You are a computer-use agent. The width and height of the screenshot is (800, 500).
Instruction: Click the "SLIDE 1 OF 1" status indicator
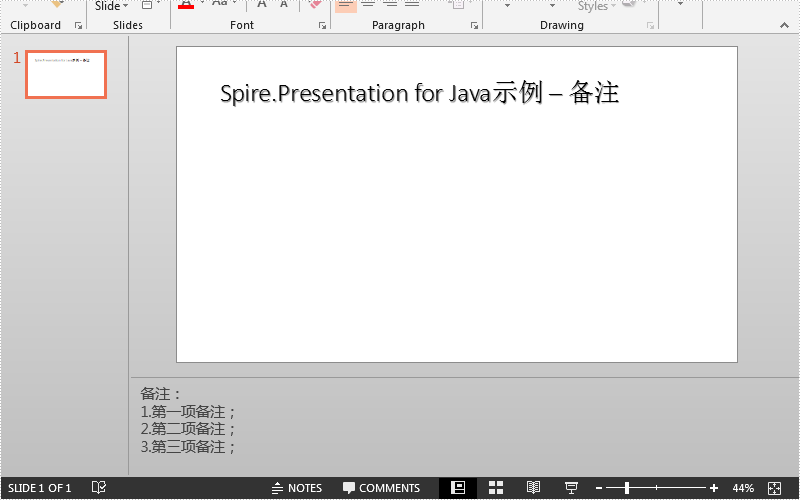[39, 488]
